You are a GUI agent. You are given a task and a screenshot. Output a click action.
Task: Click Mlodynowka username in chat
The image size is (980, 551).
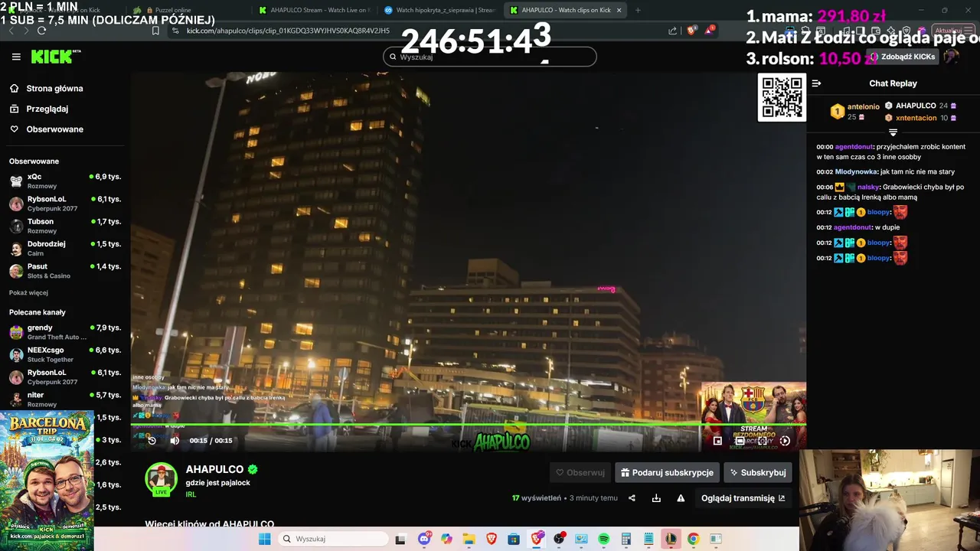click(x=856, y=172)
